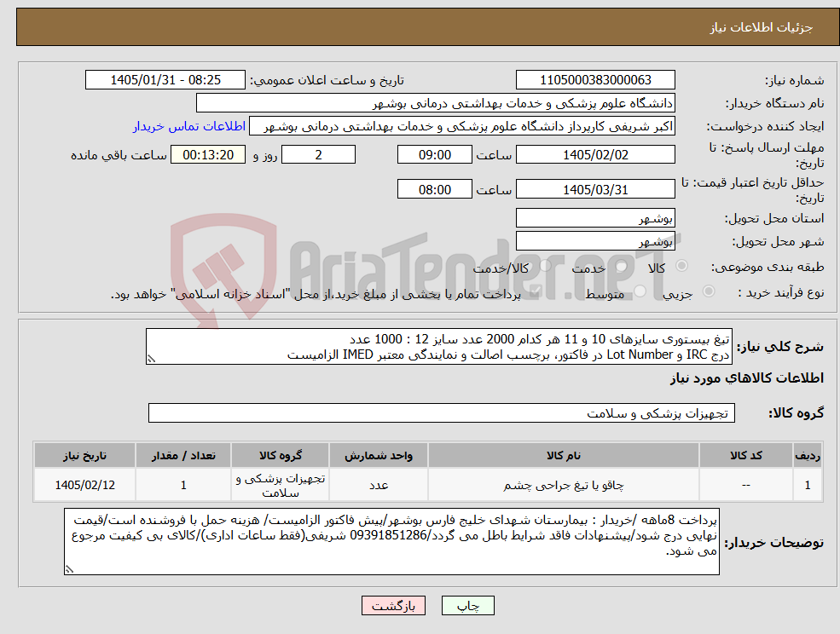The image size is (840, 634).
Task: Open the اطلاعات تماس خریدار link
Action: pos(189,126)
